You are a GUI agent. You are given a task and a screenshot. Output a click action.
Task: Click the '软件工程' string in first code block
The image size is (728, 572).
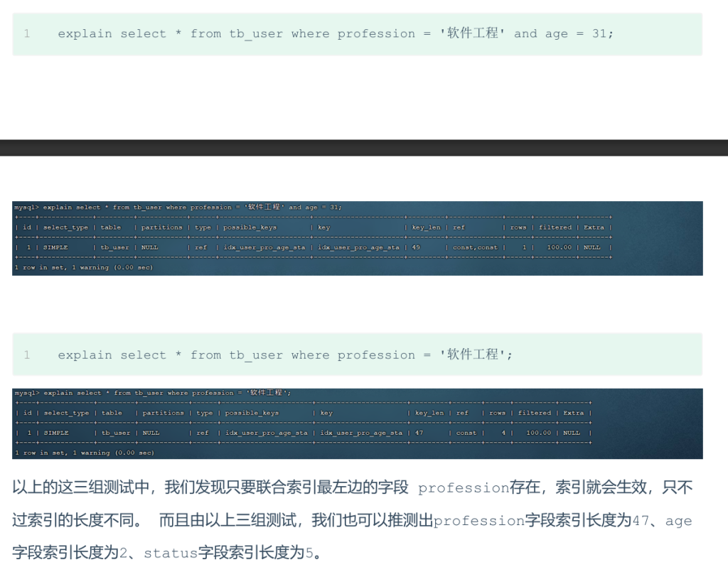click(x=473, y=33)
